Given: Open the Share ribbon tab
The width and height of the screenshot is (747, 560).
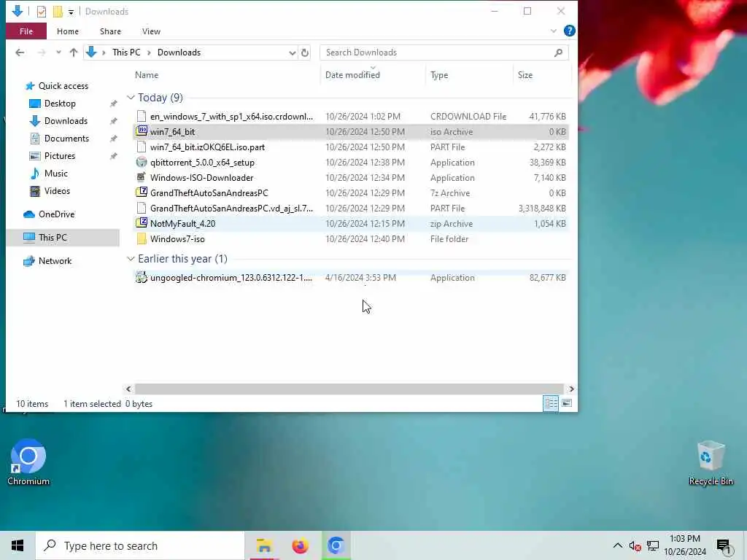Looking at the screenshot, I should point(110,31).
